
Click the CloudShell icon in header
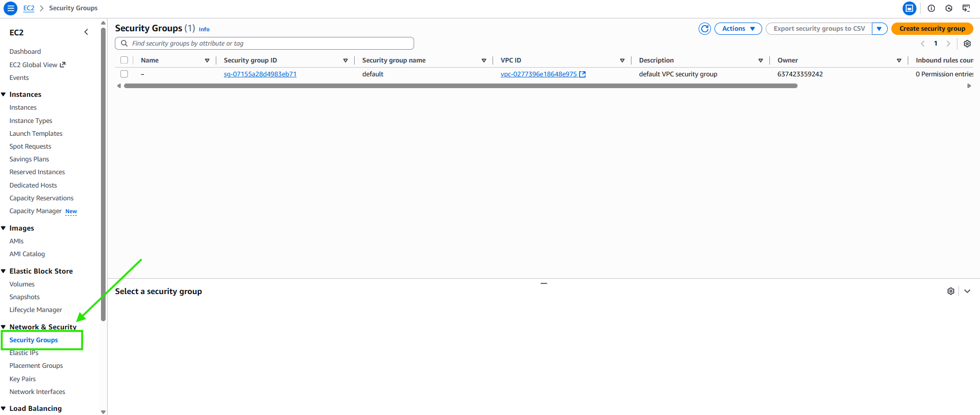[x=966, y=8]
